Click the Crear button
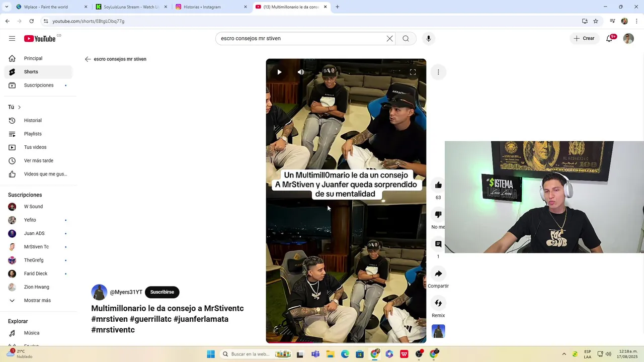644x362 pixels. point(584,38)
